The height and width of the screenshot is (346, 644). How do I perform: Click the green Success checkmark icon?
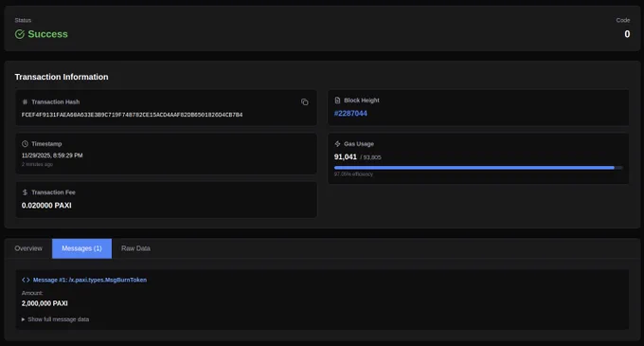[x=19, y=34]
